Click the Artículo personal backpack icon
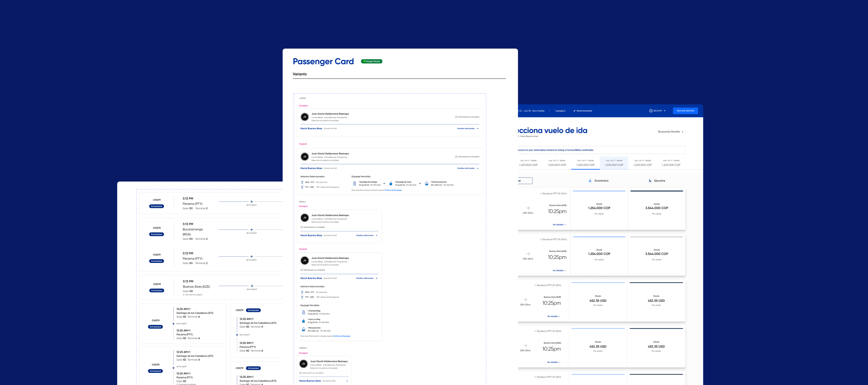The height and width of the screenshot is (385, 868). click(427, 183)
